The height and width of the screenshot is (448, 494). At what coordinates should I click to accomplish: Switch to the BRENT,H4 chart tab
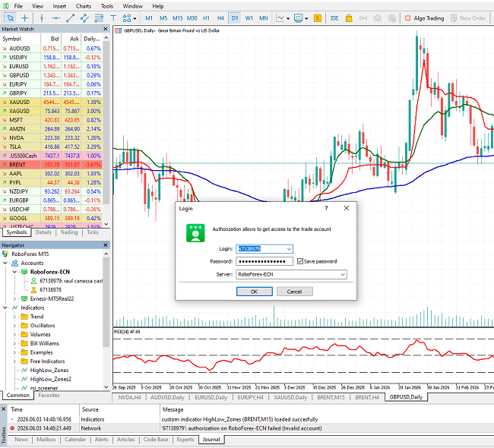pos(367,397)
